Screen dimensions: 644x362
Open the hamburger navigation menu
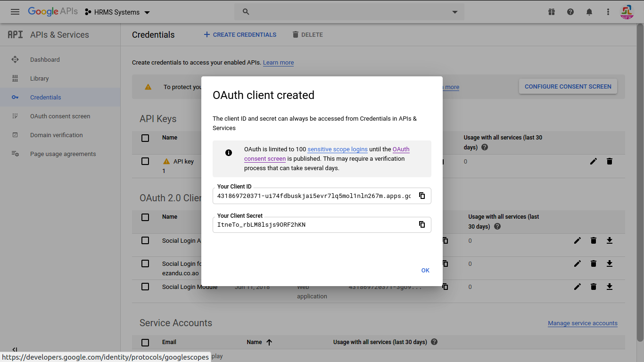coord(15,12)
